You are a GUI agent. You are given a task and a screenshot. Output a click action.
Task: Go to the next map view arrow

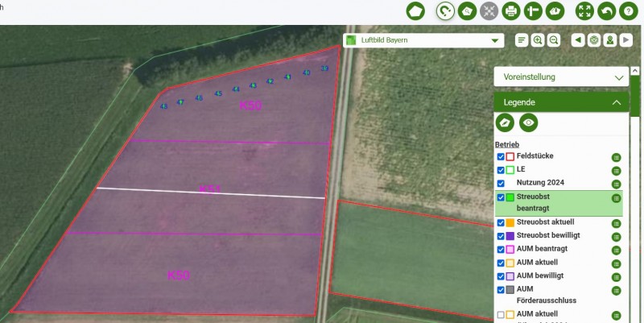pos(626,40)
